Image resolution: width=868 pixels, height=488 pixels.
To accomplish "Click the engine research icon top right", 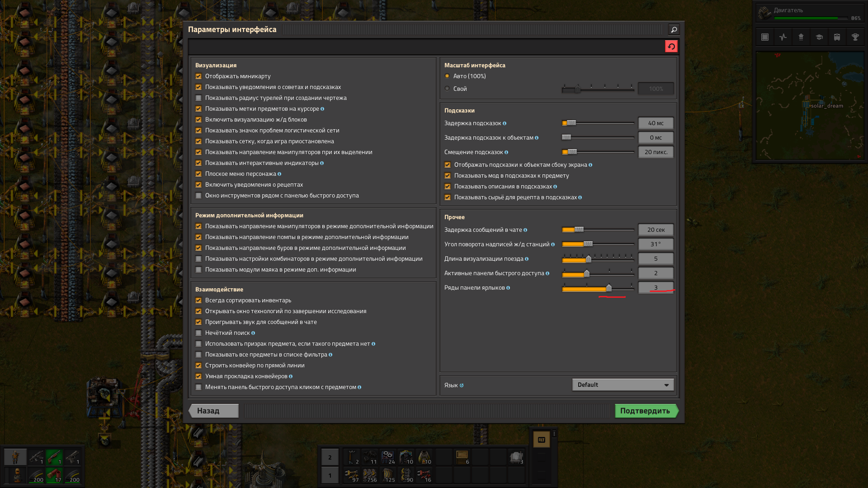I will [x=764, y=13].
